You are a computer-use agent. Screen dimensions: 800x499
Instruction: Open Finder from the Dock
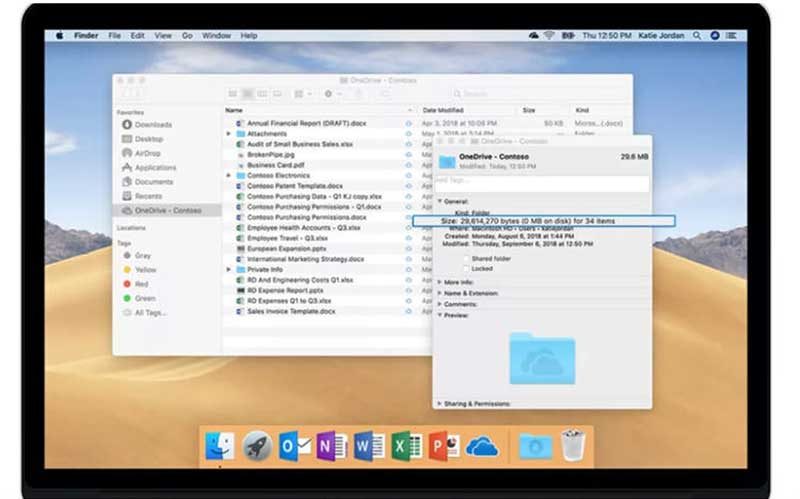(x=220, y=446)
